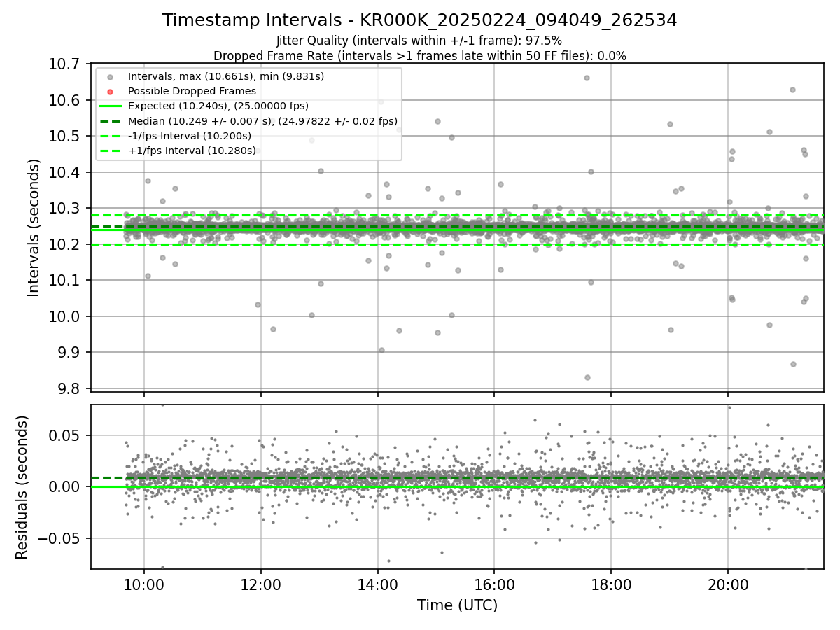840x630 pixels.
Task: Click legend entry 'Intervals, max (10.661s), min (9.831s)'
Action: [x=226, y=76]
